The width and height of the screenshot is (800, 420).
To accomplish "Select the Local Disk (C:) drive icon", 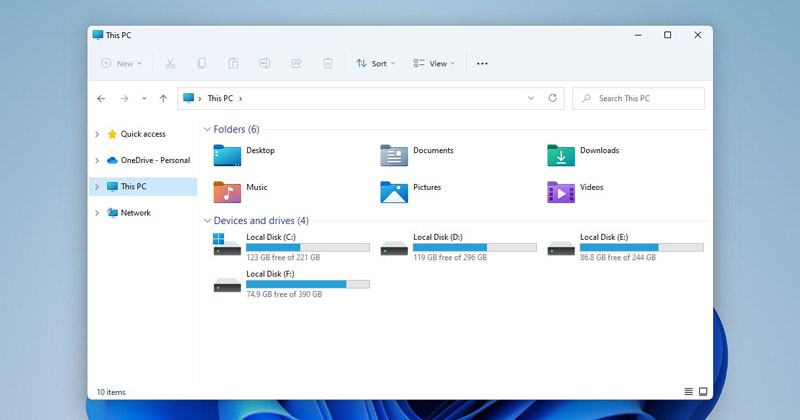I will [227, 244].
